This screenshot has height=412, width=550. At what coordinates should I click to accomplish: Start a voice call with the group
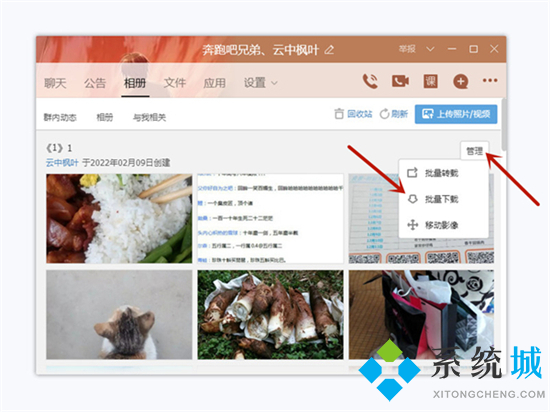pos(370,81)
